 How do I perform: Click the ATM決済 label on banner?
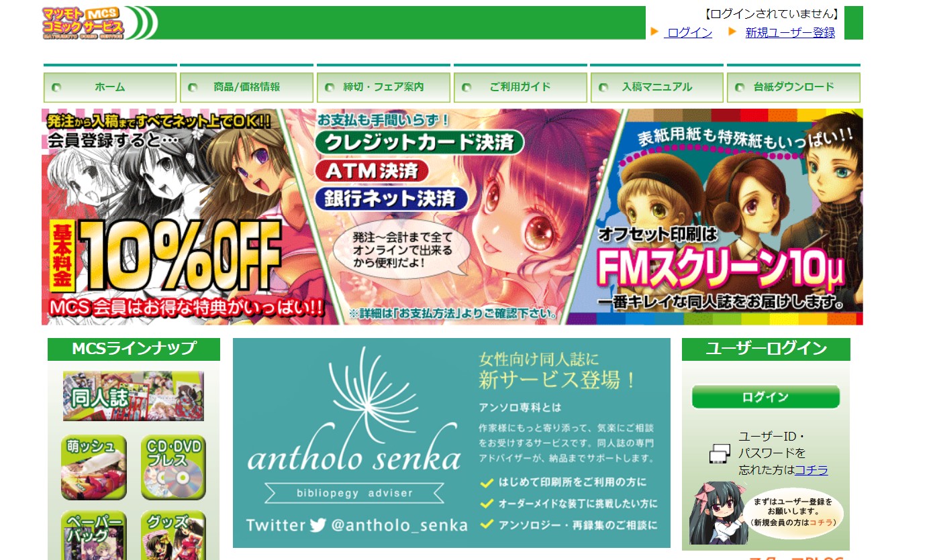coord(372,170)
